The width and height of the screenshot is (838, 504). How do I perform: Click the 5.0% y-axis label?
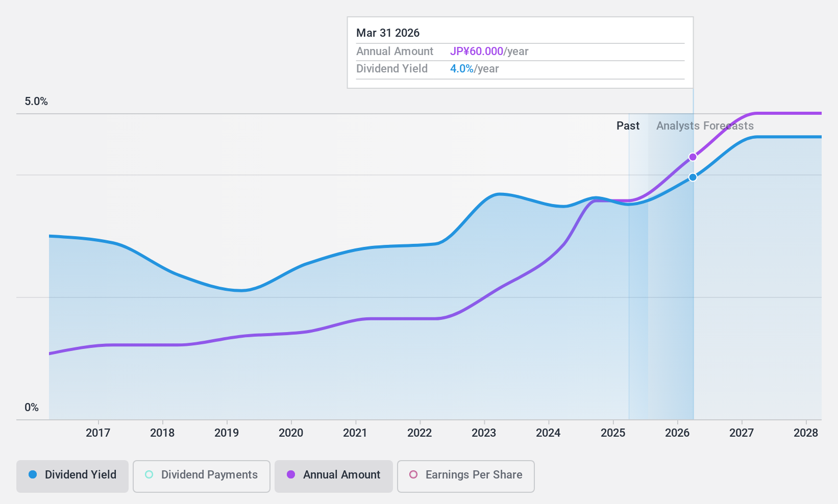click(36, 102)
